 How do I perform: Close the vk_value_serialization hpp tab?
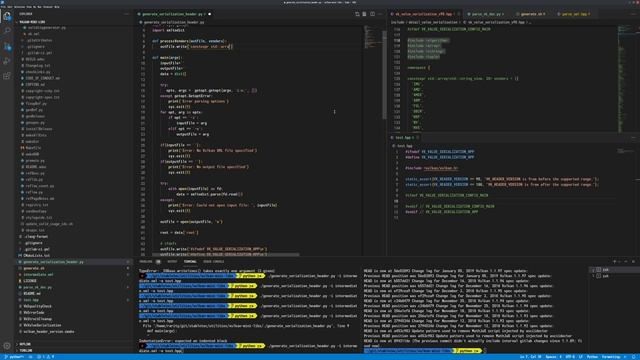(459, 14)
